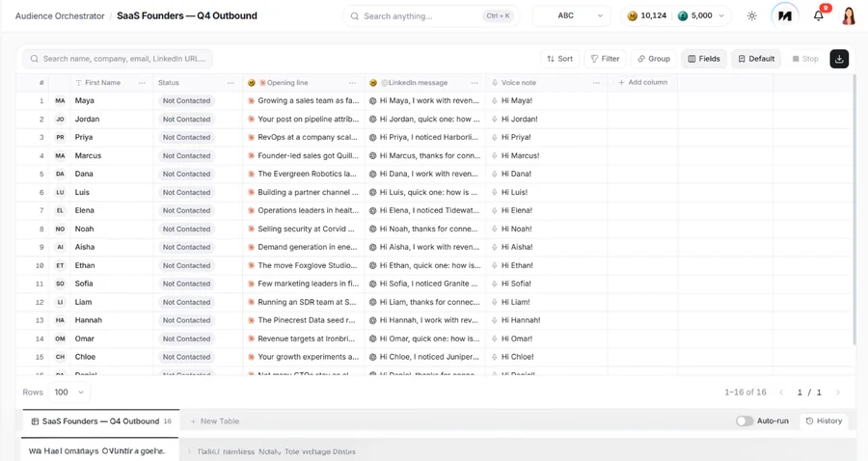Click the Voice note column microphone icon
The image size is (868, 461).
click(x=495, y=83)
